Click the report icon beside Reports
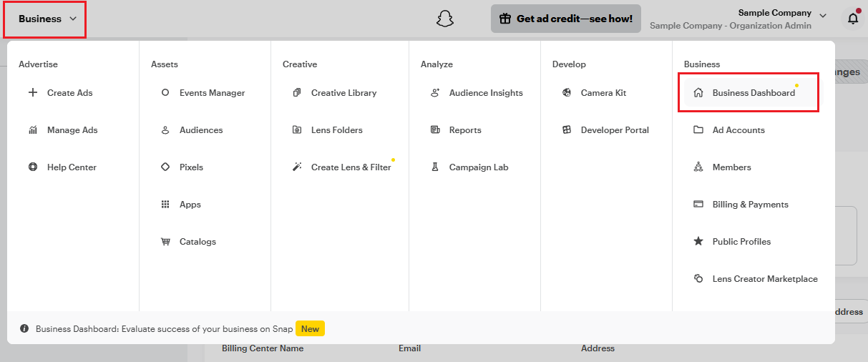 pyautogui.click(x=435, y=130)
